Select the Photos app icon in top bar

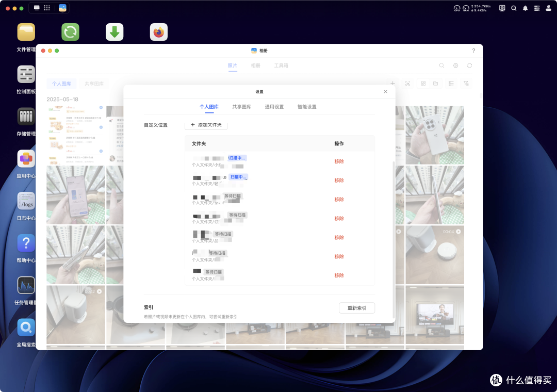(x=62, y=8)
